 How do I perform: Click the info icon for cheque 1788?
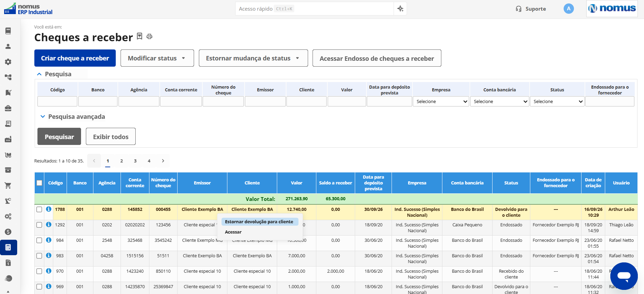(49, 209)
